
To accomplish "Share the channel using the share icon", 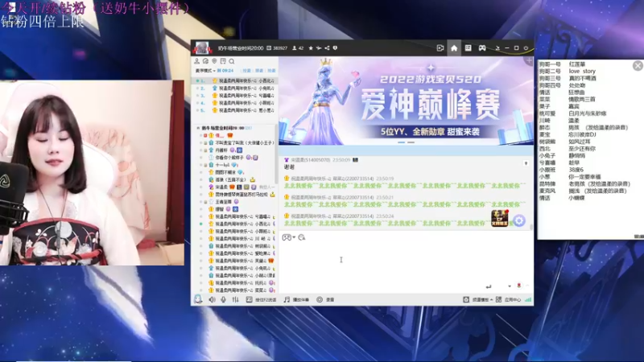I will click(327, 48).
